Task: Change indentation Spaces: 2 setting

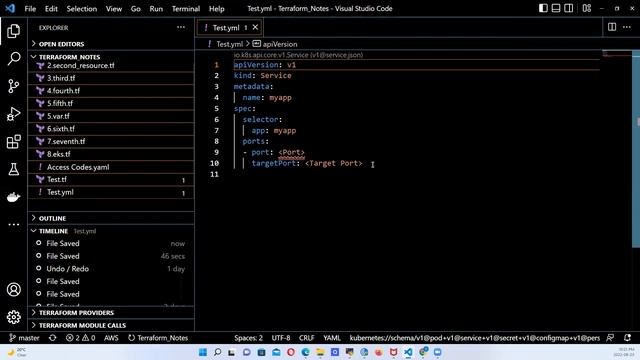Action: [x=249, y=338]
